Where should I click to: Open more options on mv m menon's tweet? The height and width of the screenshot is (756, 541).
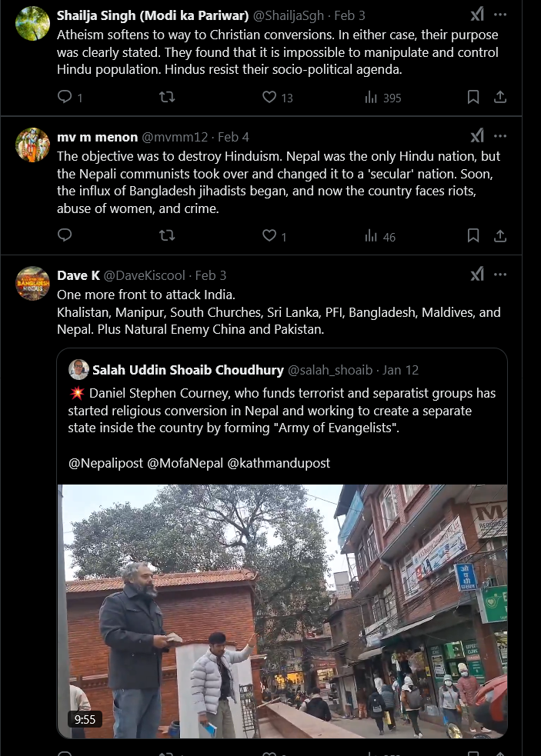(x=500, y=137)
